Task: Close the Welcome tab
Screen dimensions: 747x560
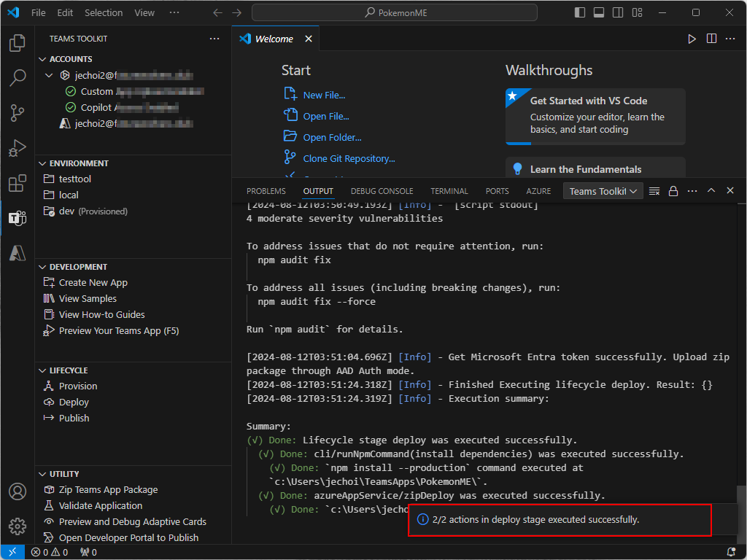Action: [x=309, y=39]
